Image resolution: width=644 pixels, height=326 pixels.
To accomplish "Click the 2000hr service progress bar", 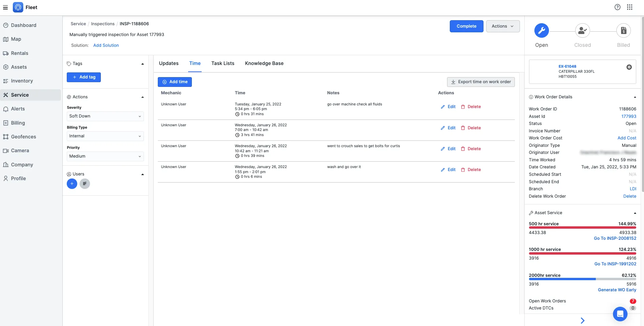I will click(582, 279).
